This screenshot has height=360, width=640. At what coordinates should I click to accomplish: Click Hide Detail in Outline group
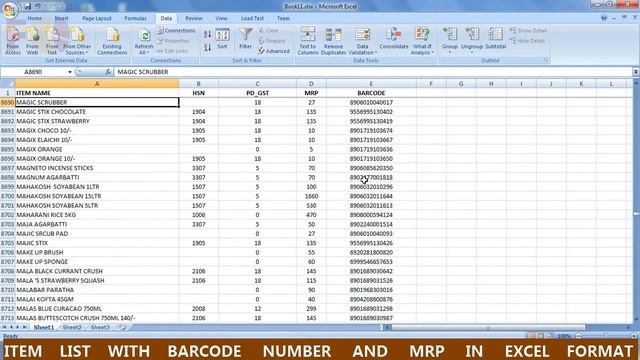(x=527, y=41)
